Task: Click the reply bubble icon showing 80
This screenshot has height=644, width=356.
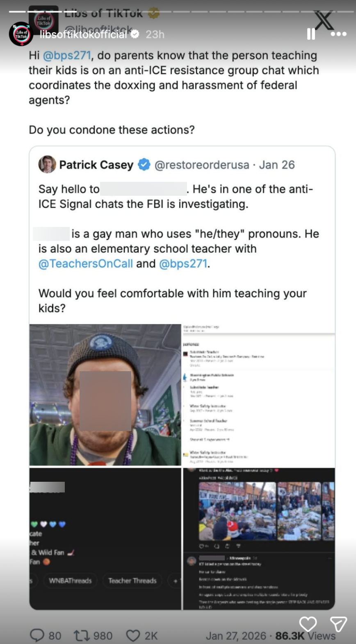Action: (x=37, y=635)
